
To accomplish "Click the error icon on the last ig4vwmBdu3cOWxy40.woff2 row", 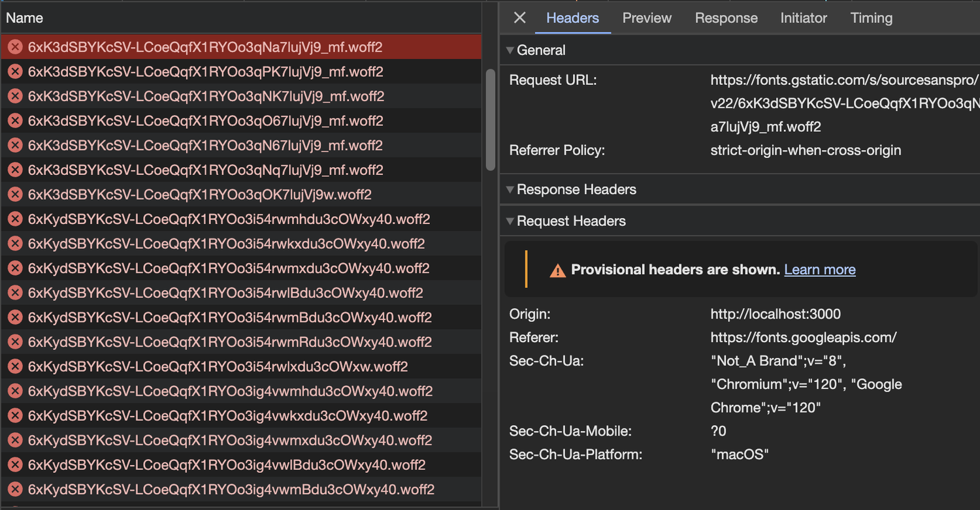I will 15,489.
